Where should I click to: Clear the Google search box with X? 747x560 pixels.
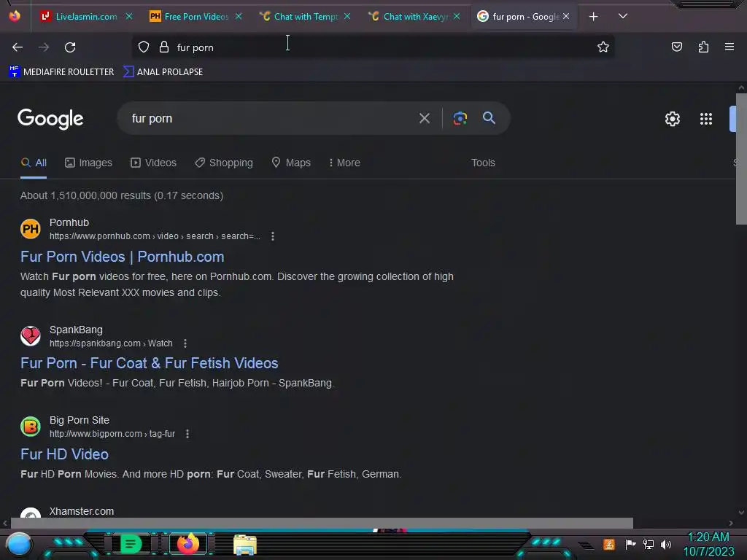click(x=425, y=118)
